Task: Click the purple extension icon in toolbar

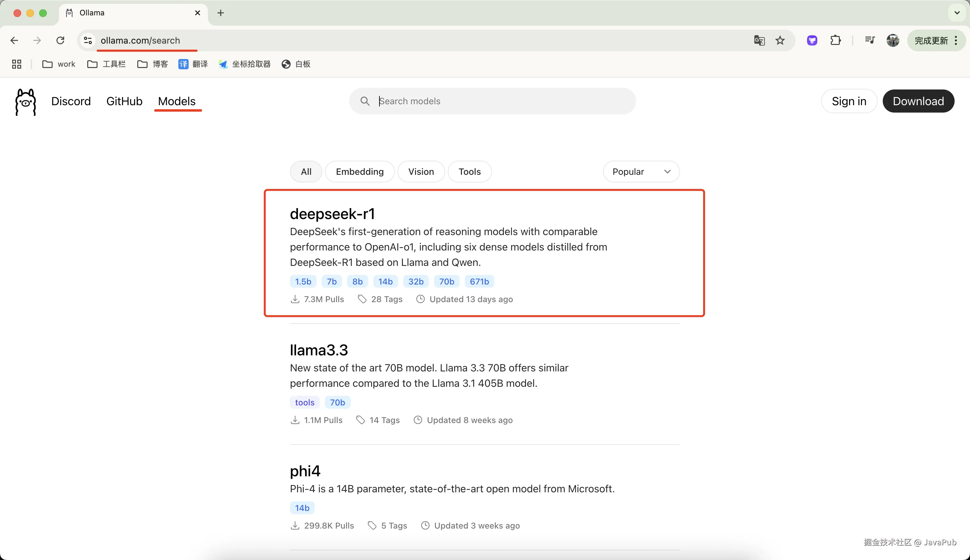Action: coord(812,40)
